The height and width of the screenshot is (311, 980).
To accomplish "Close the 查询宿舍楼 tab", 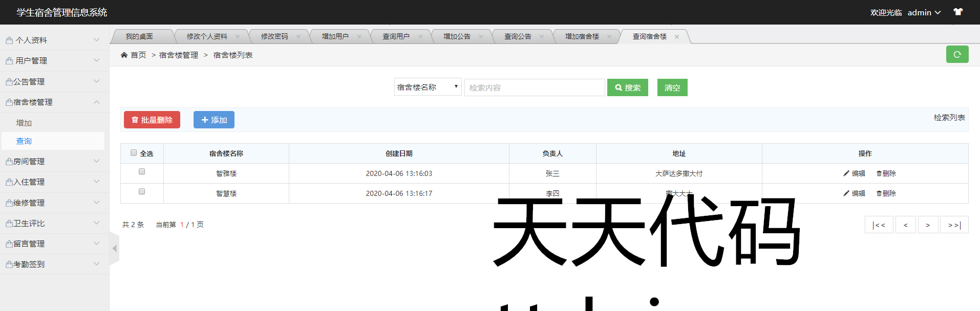I will tap(677, 37).
